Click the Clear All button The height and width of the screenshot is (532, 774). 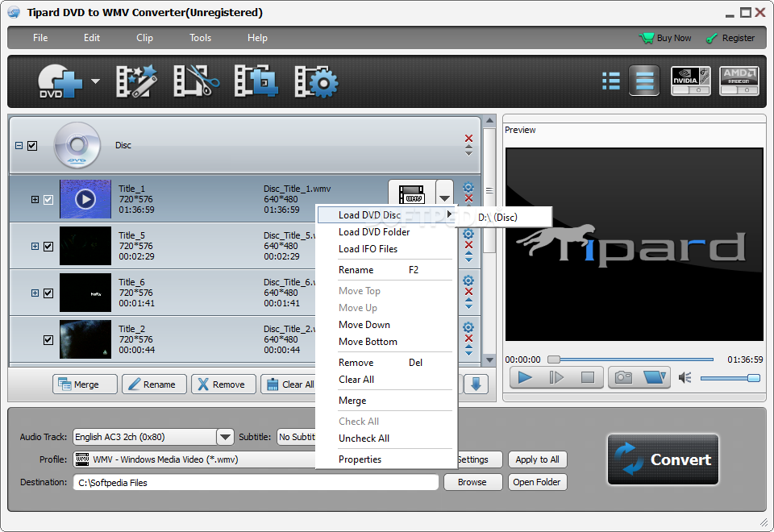(x=289, y=384)
